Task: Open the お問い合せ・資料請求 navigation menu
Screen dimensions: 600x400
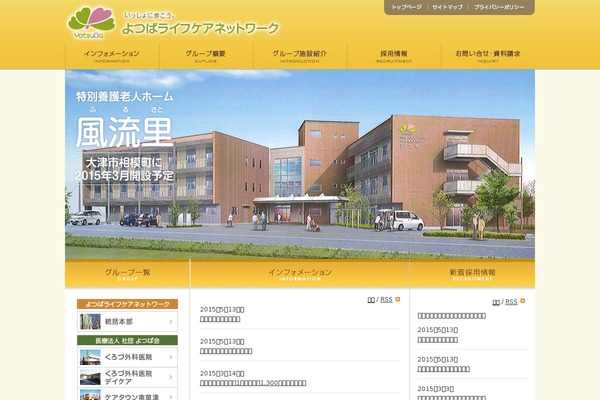Action: pos(488,56)
